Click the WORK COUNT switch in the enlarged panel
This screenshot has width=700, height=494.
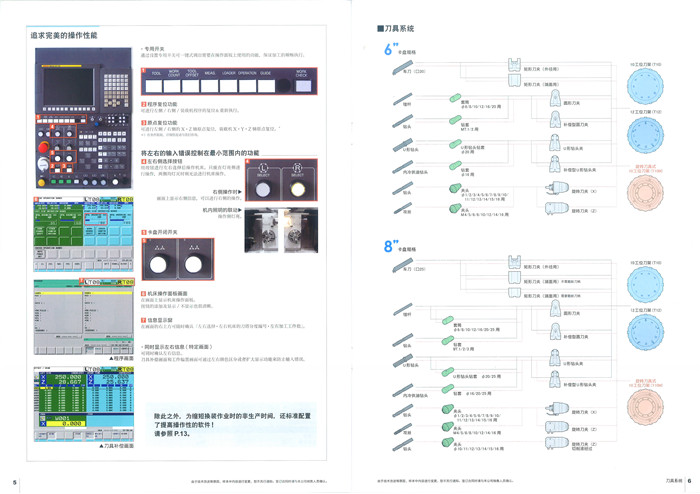tap(172, 86)
